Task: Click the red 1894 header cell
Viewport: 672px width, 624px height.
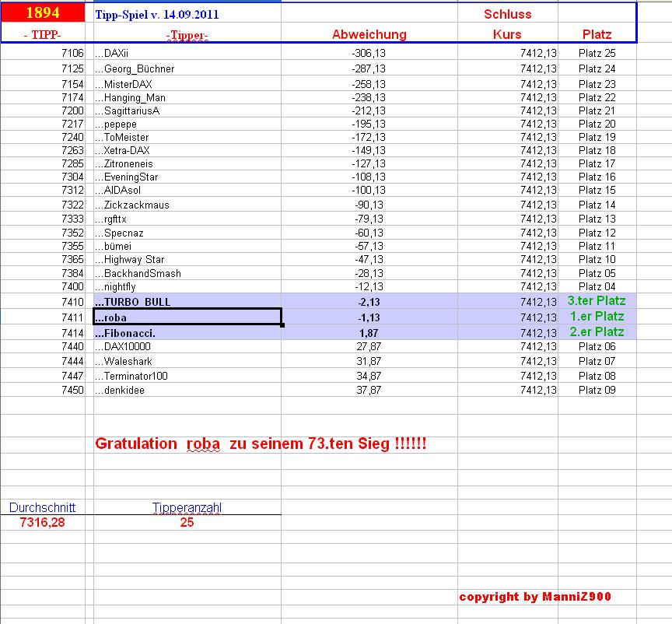Action: (43, 13)
